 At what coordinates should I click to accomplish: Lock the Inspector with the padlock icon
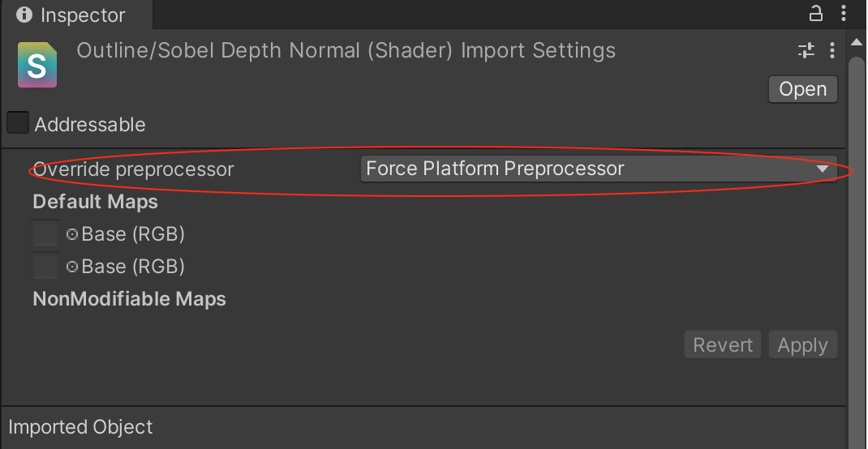coord(817,14)
